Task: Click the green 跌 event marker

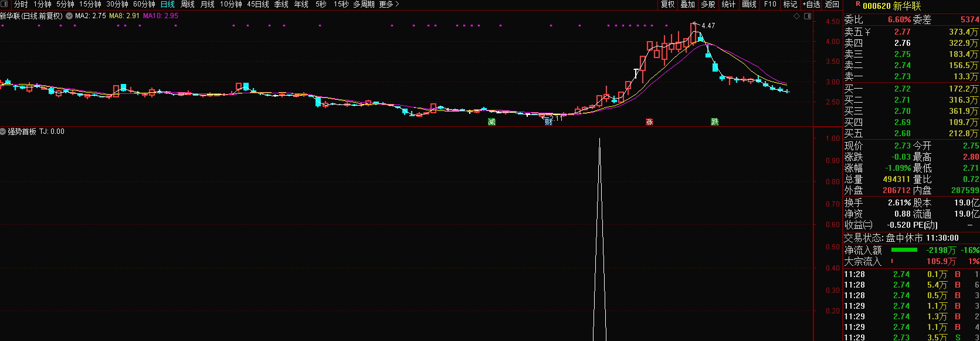Action: (x=714, y=122)
